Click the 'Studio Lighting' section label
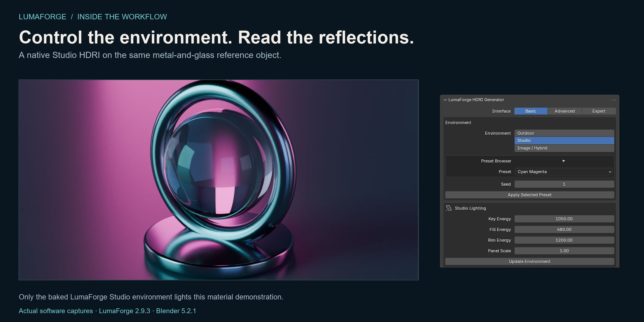 pos(470,208)
